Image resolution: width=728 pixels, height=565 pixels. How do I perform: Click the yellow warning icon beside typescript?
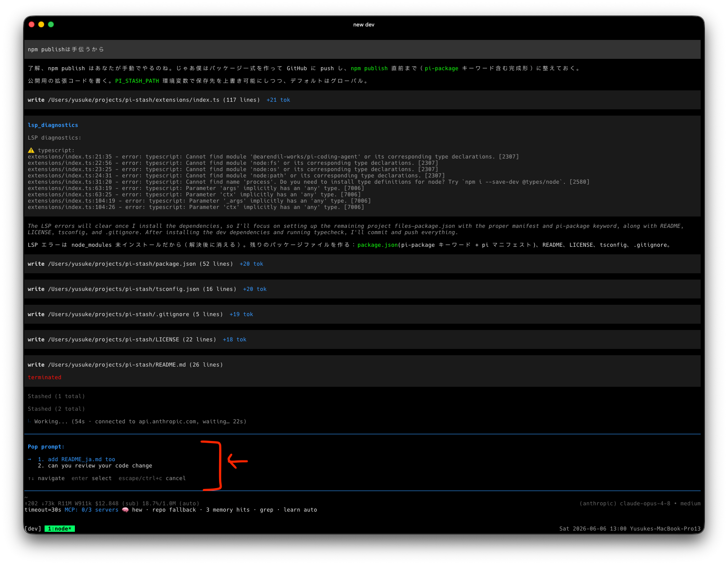coord(31,150)
